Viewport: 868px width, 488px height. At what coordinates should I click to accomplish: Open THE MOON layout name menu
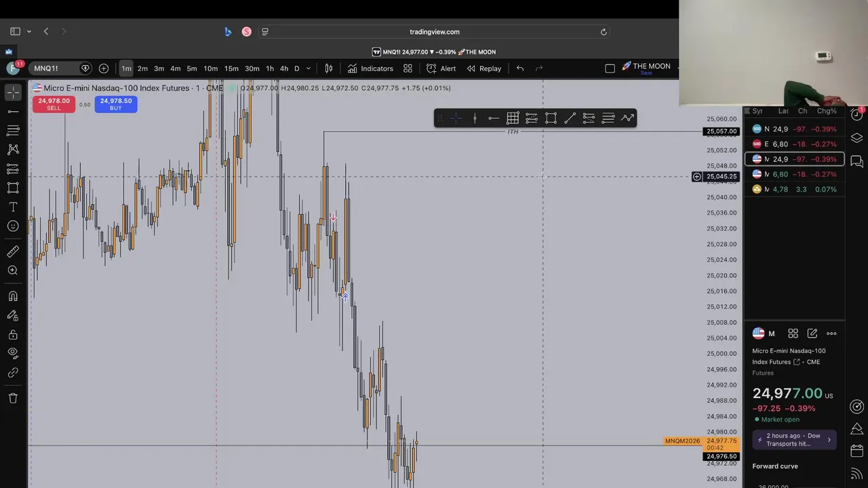646,68
